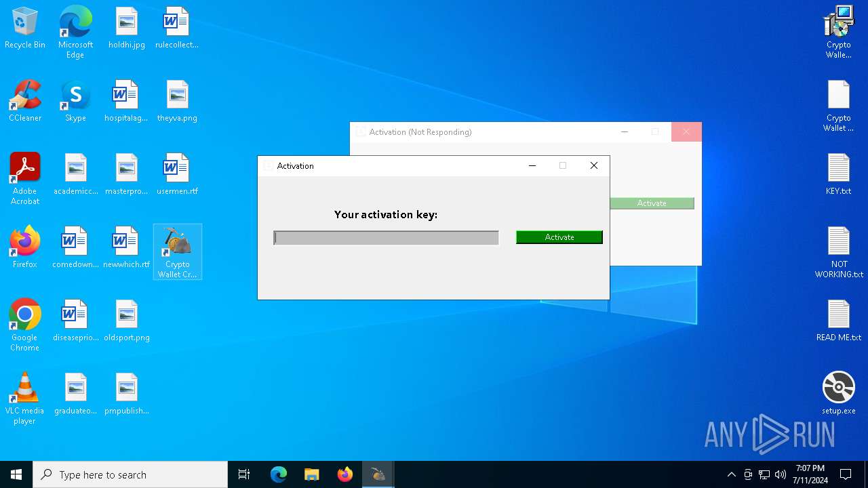Select the blank Crypto Wallet file icon
This screenshot has width=868, height=488.
tap(839, 106)
